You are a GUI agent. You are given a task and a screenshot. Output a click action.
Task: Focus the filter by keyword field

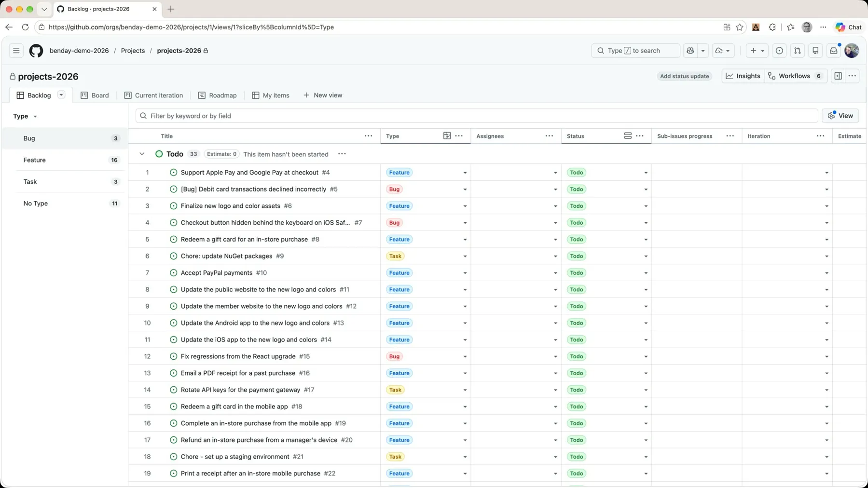(477, 116)
